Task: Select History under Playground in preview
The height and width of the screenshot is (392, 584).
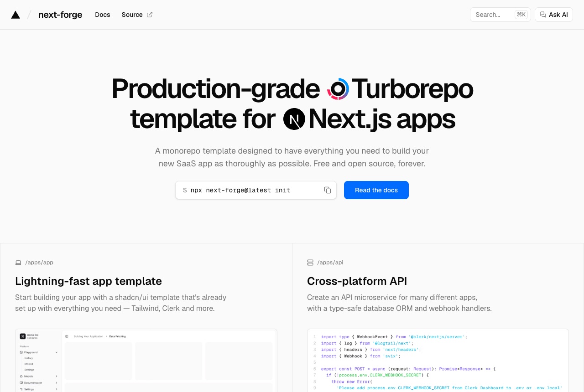Action: point(29,358)
